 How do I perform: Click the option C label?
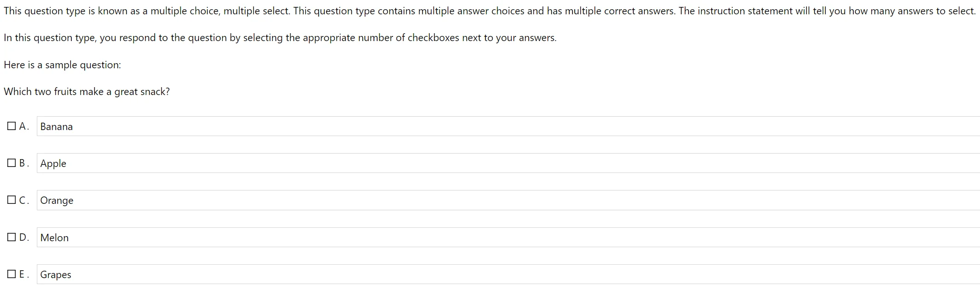[23, 199]
